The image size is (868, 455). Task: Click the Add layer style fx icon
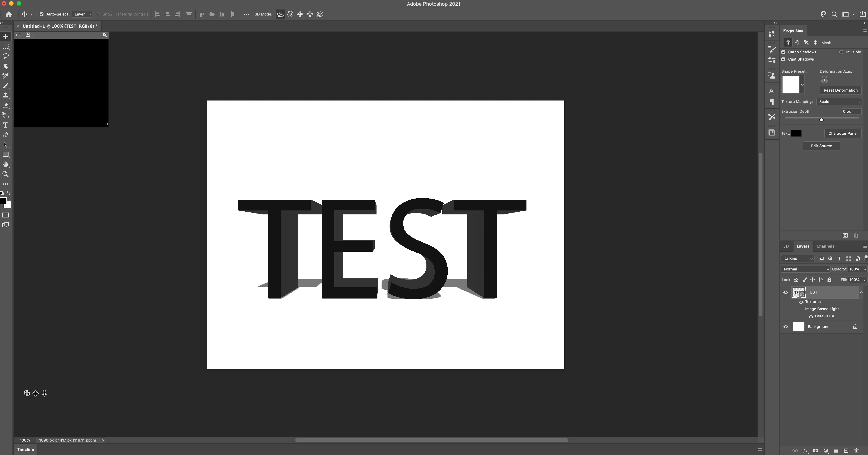click(805, 451)
